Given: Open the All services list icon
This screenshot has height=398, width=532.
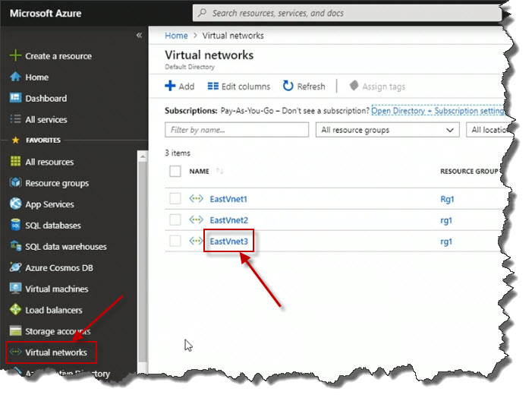Looking at the screenshot, I should click(15, 119).
